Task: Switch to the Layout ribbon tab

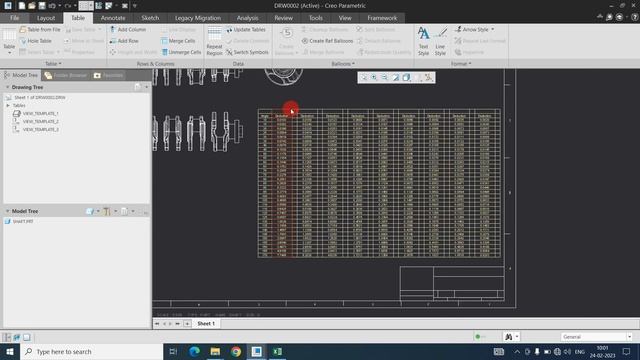Action: pos(46,18)
